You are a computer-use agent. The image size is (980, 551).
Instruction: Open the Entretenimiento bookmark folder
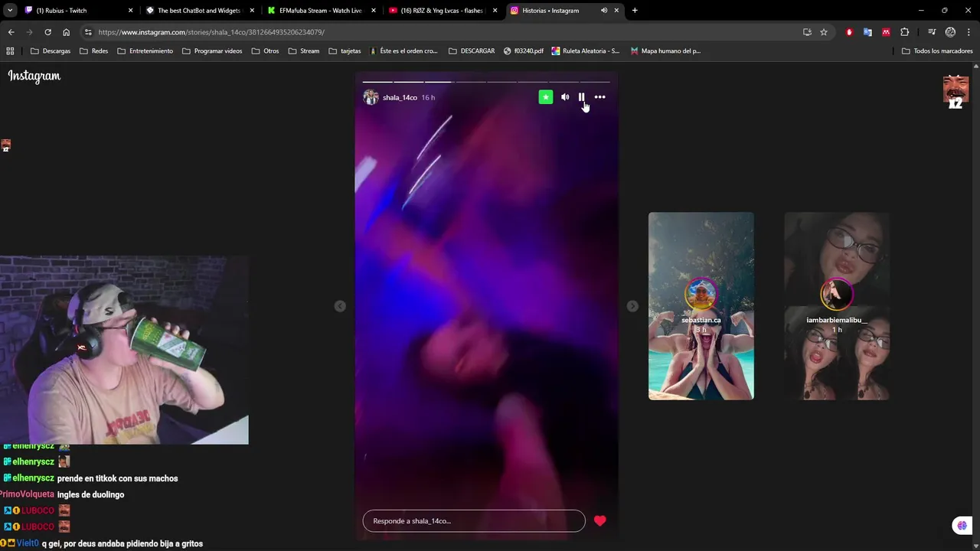click(x=145, y=51)
